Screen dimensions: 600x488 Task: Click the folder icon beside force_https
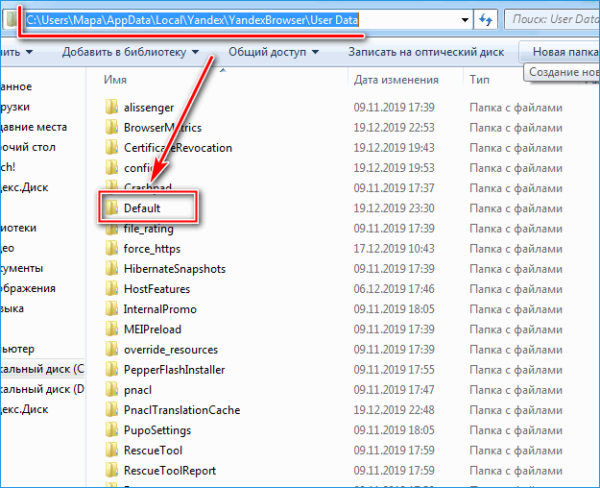click(x=111, y=248)
